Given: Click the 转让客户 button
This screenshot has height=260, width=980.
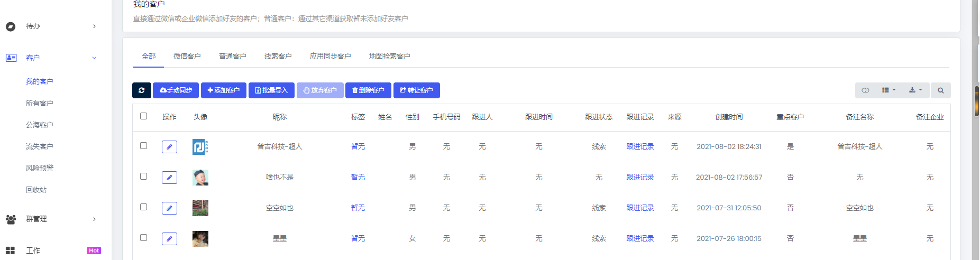Looking at the screenshot, I should click(417, 90).
